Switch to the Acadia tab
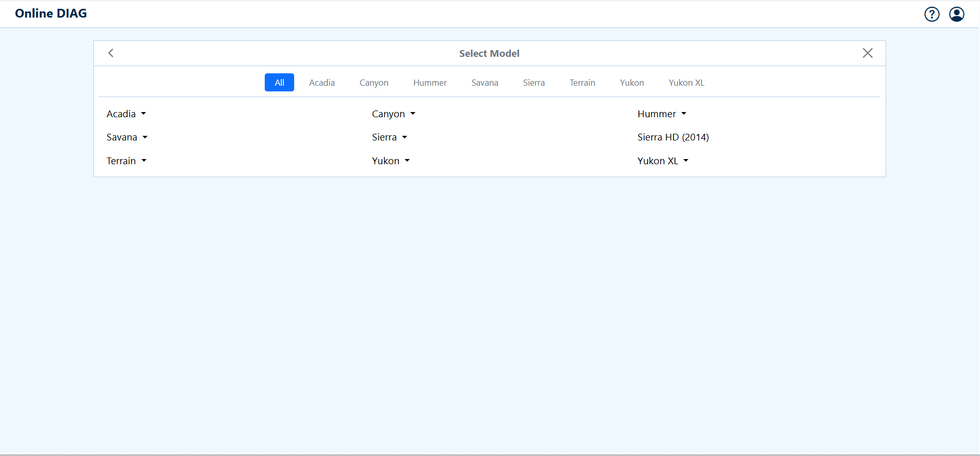Image resolution: width=980 pixels, height=456 pixels. [x=322, y=83]
